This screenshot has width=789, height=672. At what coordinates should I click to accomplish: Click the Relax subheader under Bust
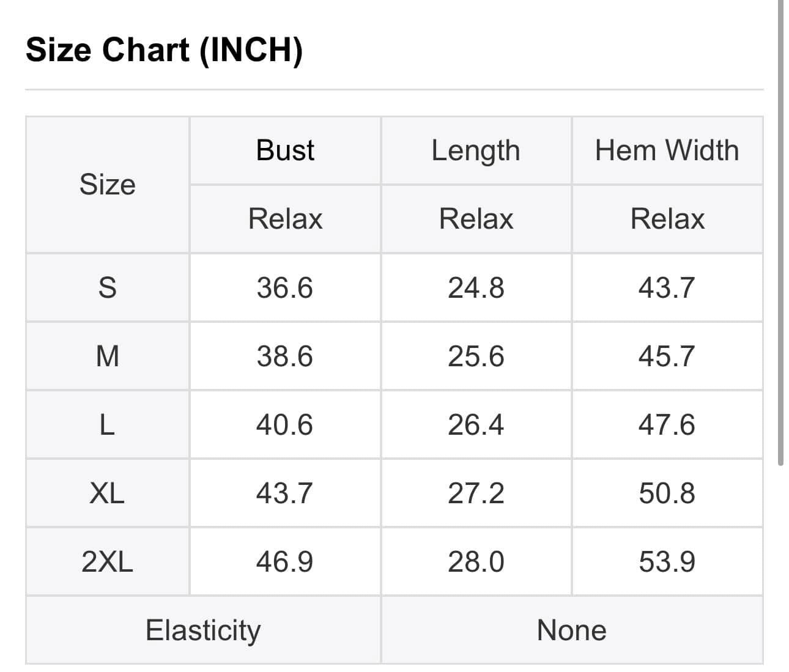pyautogui.click(x=285, y=219)
